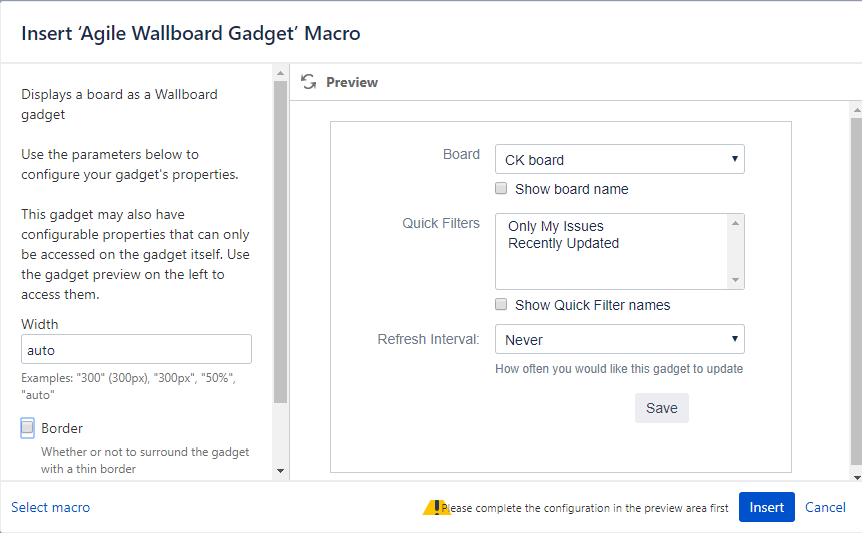This screenshot has width=862, height=533.
Task: Click the Insert button
Action: tap(766, 507)
